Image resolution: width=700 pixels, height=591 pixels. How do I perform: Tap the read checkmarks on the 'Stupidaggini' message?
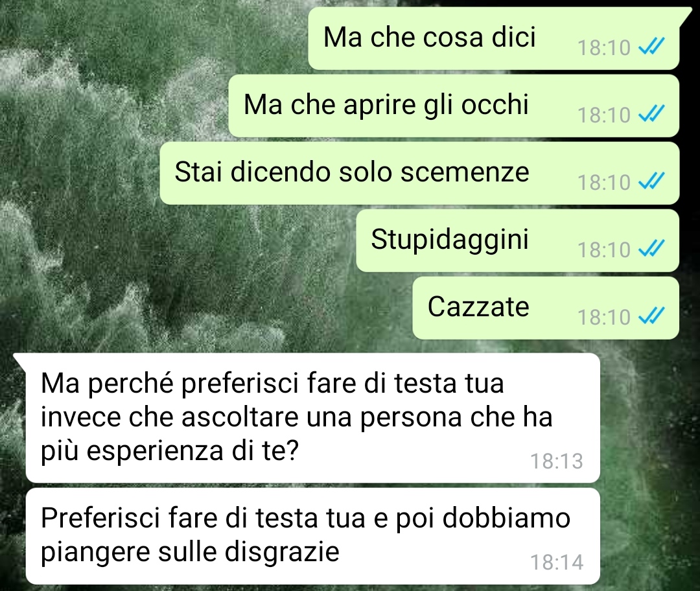click(x=651, y=248)
